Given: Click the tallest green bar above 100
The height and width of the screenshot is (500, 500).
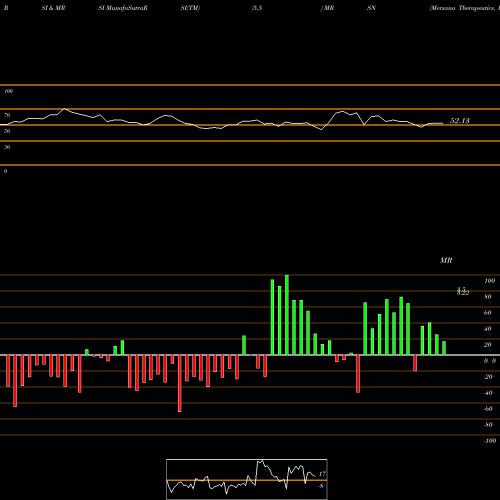Looking at the screenshot, I should pyautogui.click(x=287, y=315).
